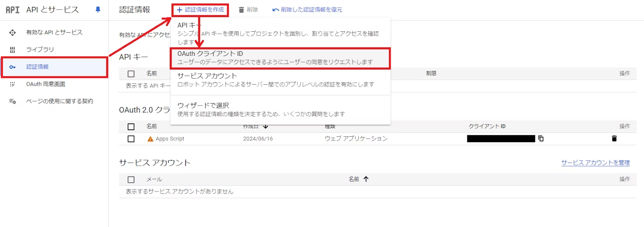644x227 pixels.
Task: Click the 有効な API とサービス sidebar icon
Action: pyautogui.click(x=12, y=32)
